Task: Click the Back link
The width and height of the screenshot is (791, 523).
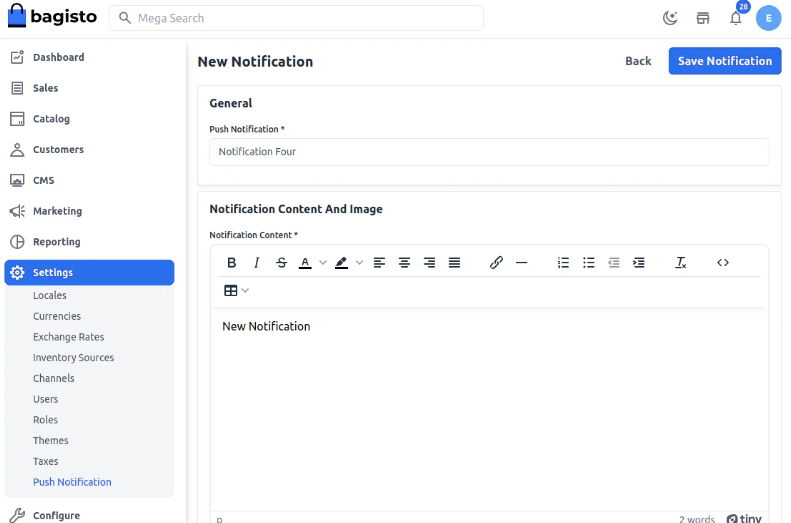Action: tap(638, 61)
